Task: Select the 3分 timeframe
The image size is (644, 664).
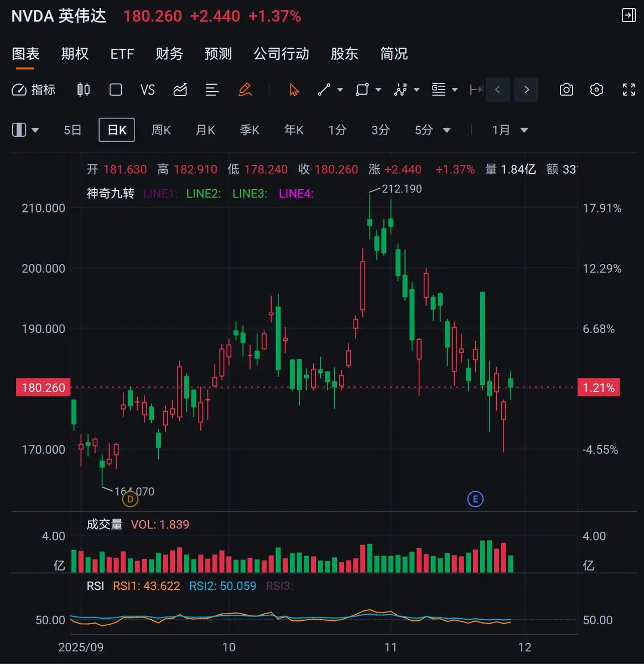Action: click(x=380, y=130)
